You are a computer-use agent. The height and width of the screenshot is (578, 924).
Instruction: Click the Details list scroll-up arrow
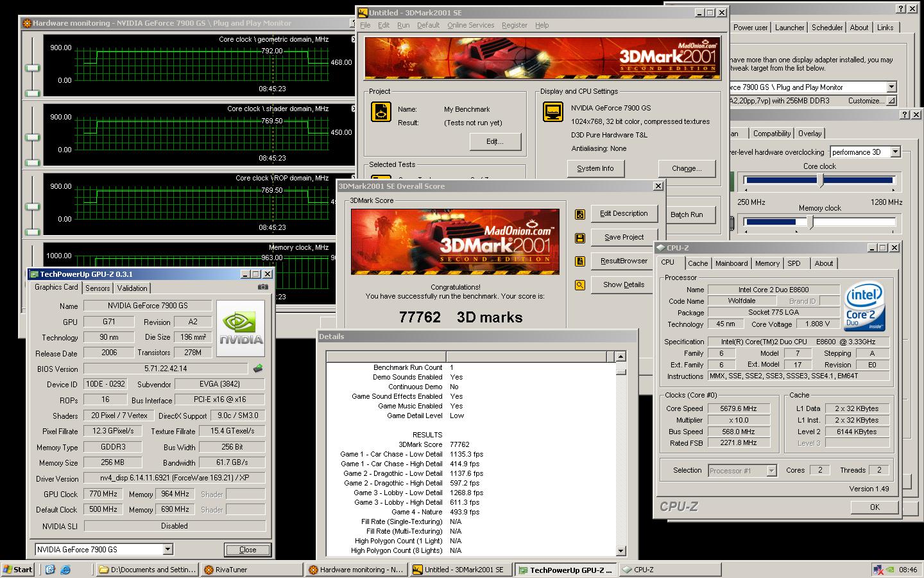pyautogui.click(x=620, y=356)
